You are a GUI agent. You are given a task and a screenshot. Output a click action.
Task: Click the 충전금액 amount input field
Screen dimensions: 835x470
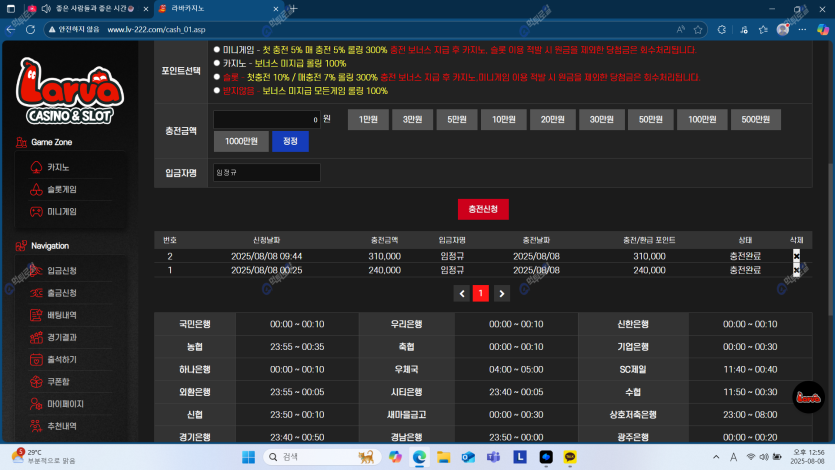coord(266,119)
